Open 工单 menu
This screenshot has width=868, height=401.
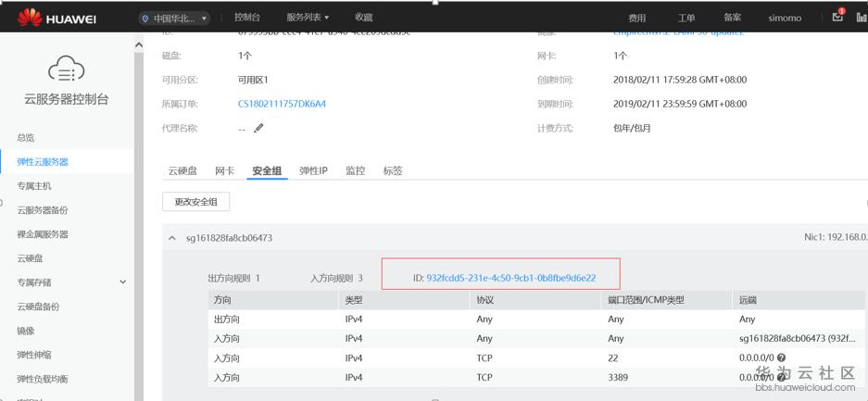[x=686, y=18]
